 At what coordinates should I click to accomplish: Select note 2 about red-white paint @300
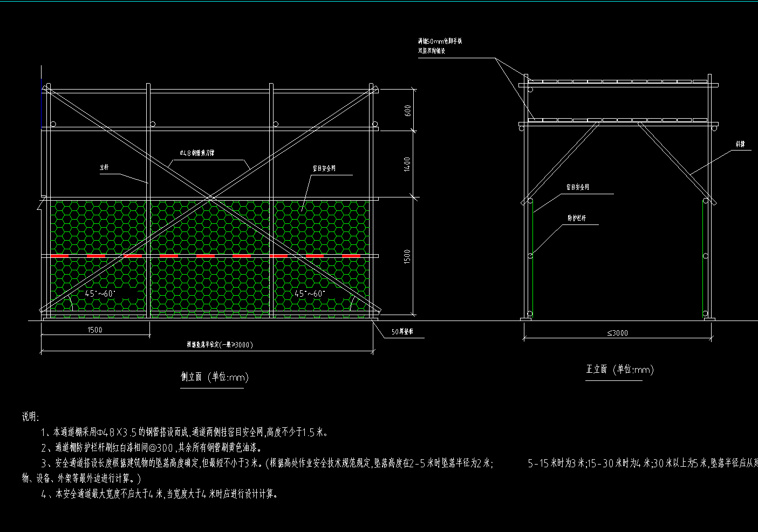pyautogui.click(x=152, y=447)
